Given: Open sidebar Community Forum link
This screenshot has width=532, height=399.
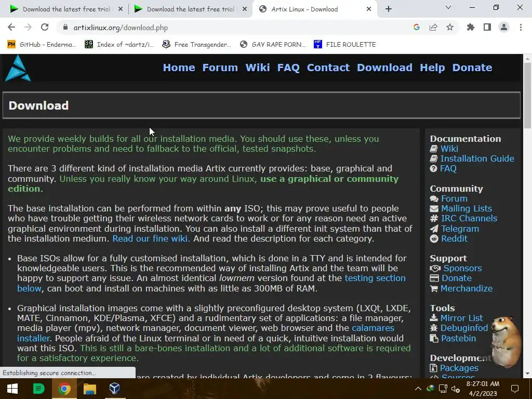Looking at the screenshot, I should [x=454, y=198].
